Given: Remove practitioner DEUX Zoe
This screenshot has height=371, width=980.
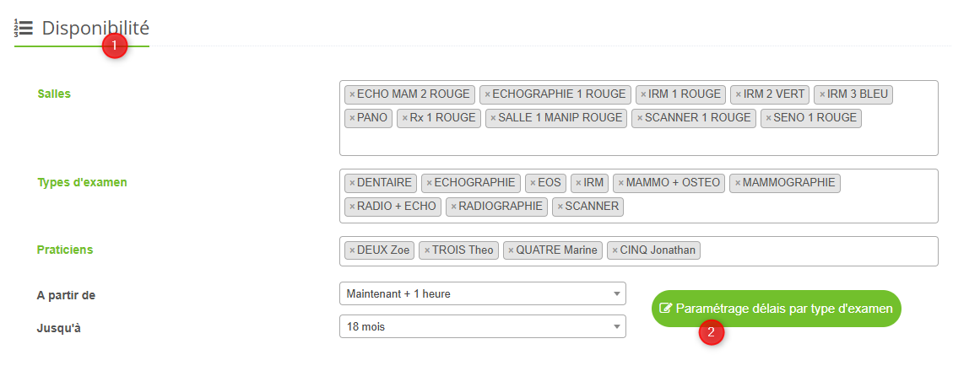Looking at the screenshot, I should pos(352,250).
